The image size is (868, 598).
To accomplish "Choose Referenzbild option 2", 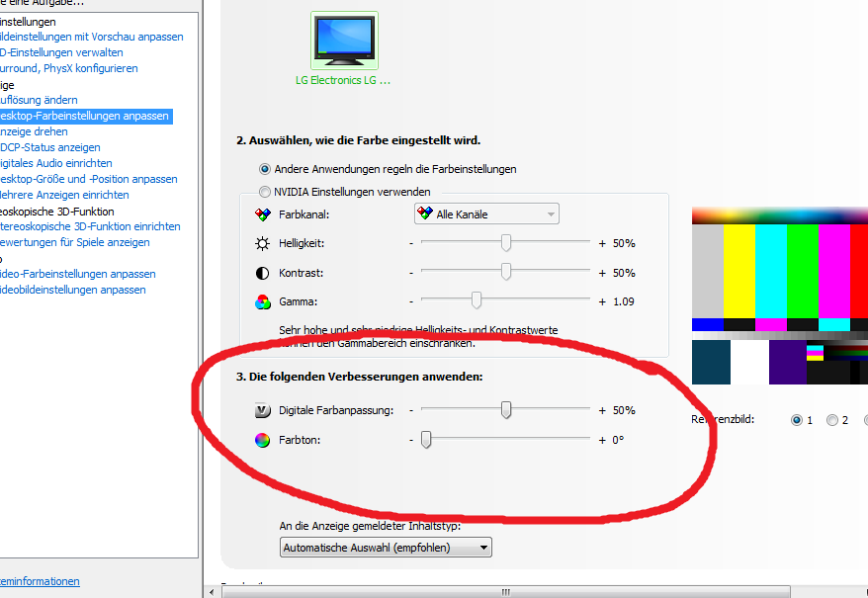I will (832, 420).
